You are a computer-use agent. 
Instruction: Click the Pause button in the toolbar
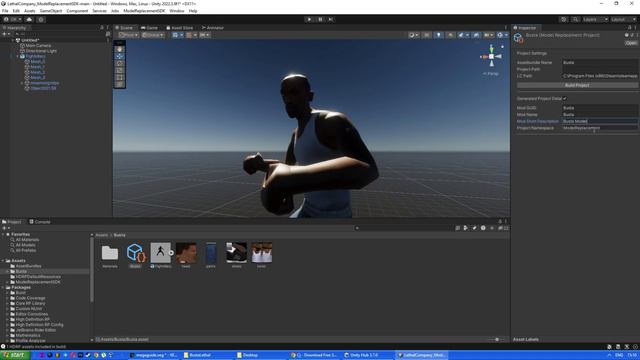tap(320, 19)
